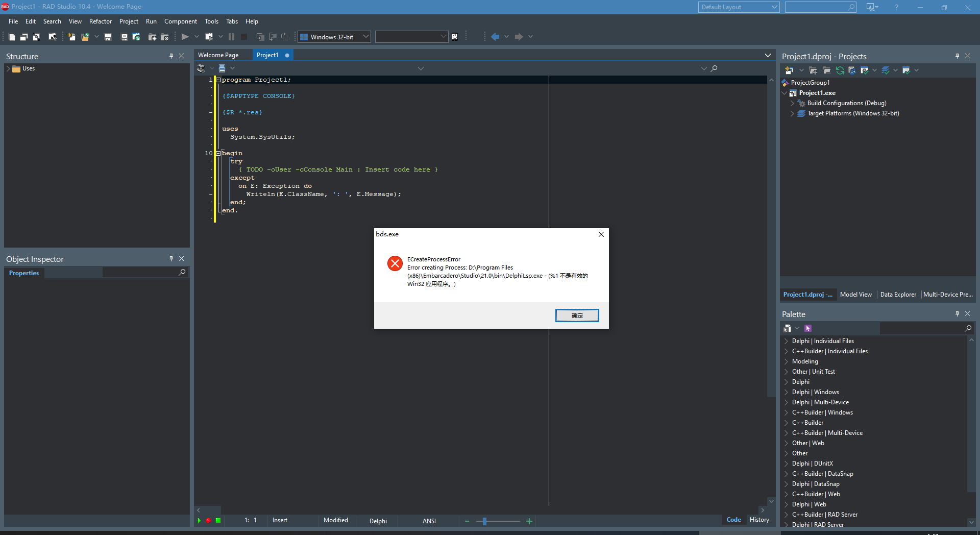The width and height of the screenshot is (980, 535).
Task: Click the IDE Insight search box in title bar
Action: pyautogui.click(x=820, y=7)
